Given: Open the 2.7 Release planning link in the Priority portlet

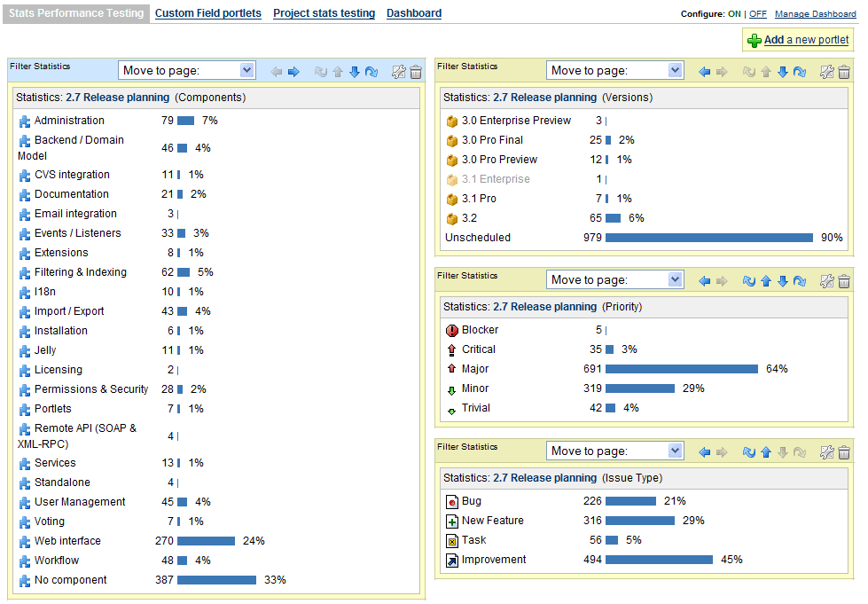Looking at the screenshot, I should point(544,307).
